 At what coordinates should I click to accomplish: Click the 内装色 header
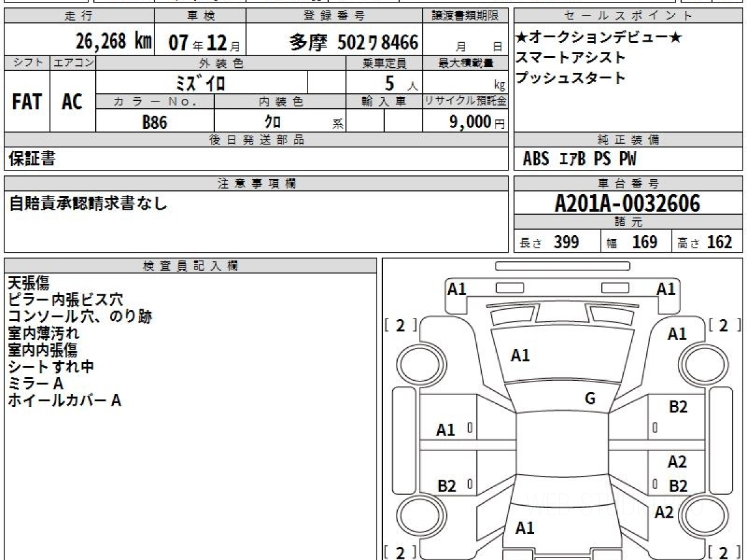point(280,101)
